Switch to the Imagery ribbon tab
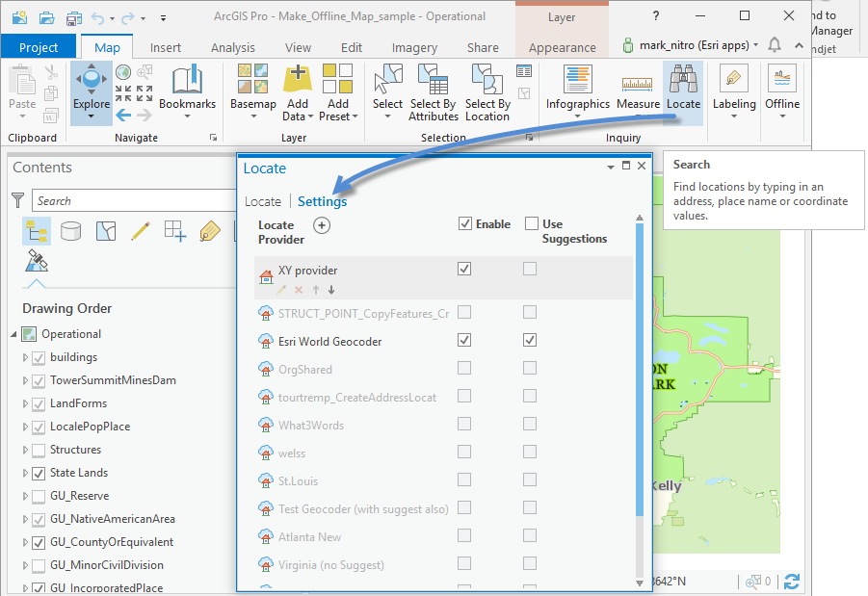The height and width of the screenshot is (596, 868). (x=414, y=47)
